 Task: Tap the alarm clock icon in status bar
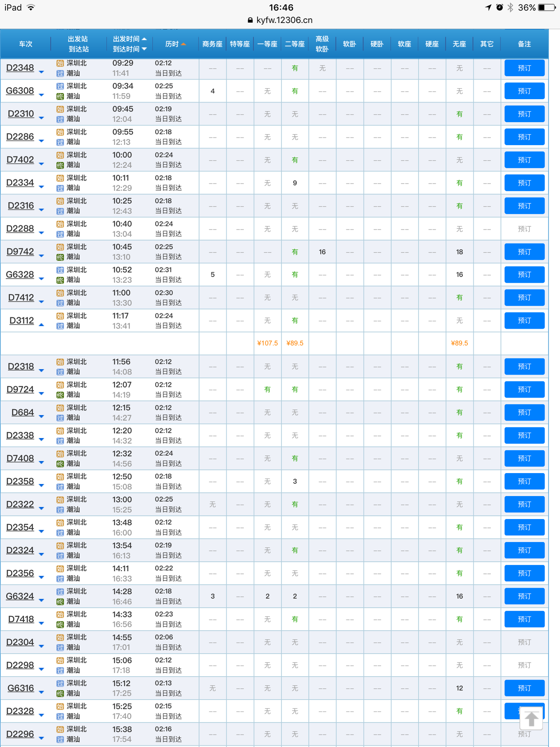(500, 7)
